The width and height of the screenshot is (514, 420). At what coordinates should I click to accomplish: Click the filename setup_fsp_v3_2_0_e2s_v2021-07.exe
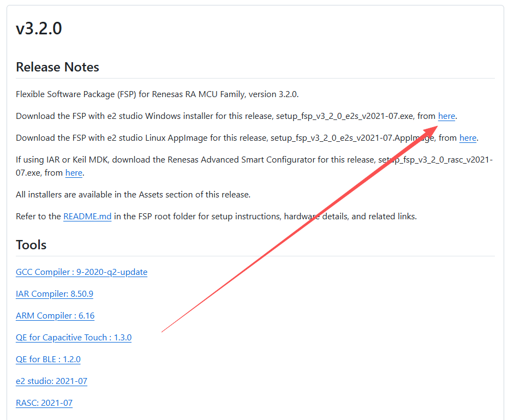tap(344, 116)
